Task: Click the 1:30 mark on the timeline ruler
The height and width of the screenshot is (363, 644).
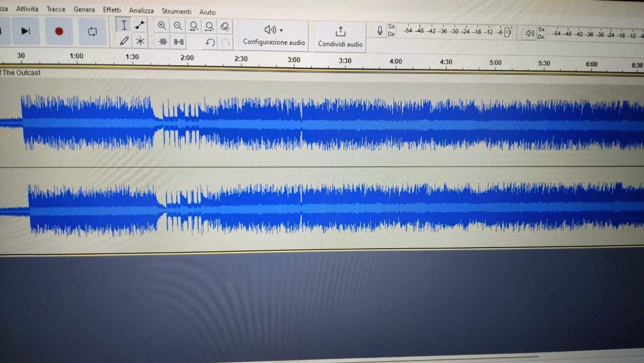Action: tap(132, 57)
